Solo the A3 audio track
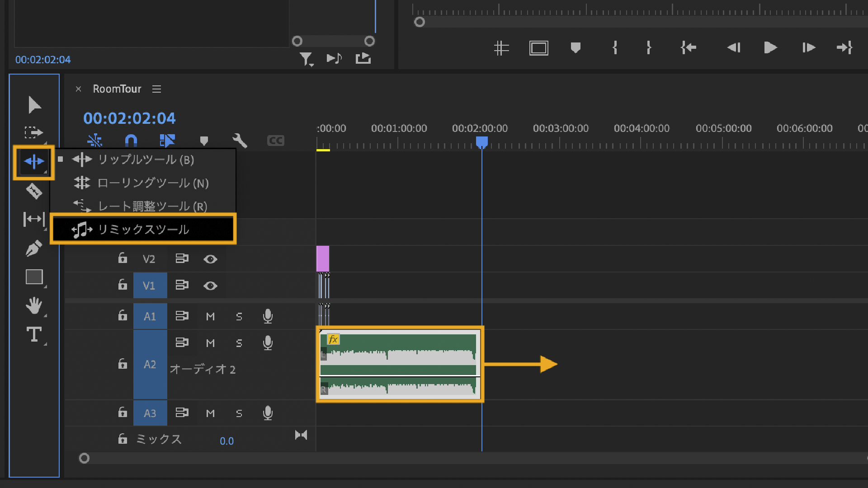Image resolution: width=868 pixels, height=488 pixels. point(239,413)
